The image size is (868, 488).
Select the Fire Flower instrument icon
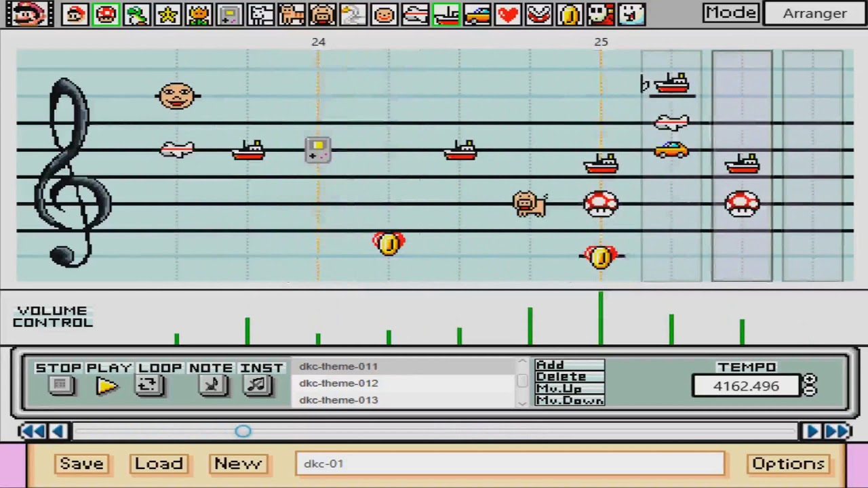point(199,14)
